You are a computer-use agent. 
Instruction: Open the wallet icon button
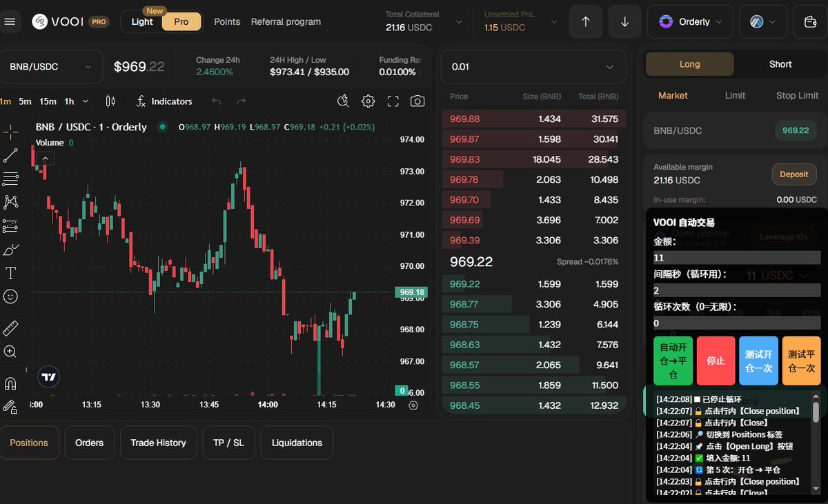click(811, 22)
